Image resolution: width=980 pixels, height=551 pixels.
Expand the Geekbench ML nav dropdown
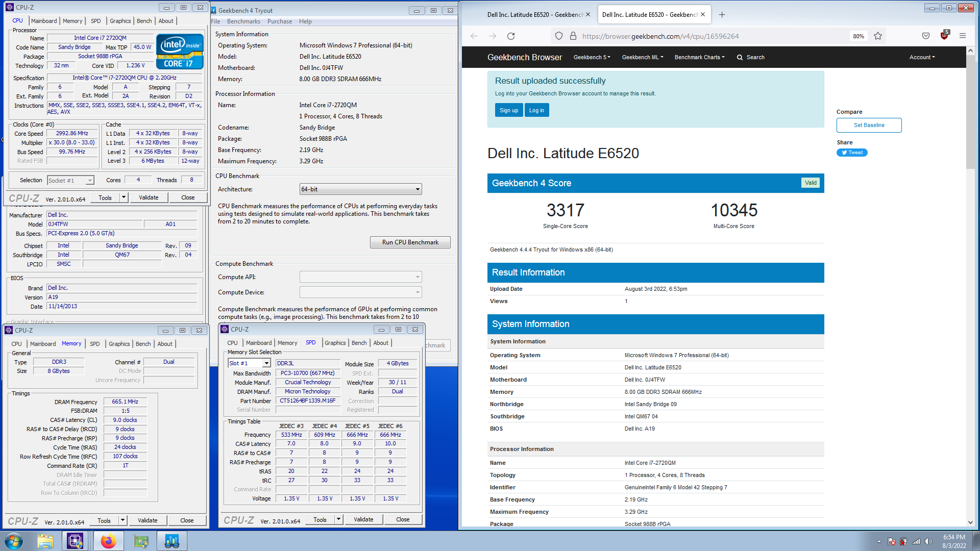643,58
